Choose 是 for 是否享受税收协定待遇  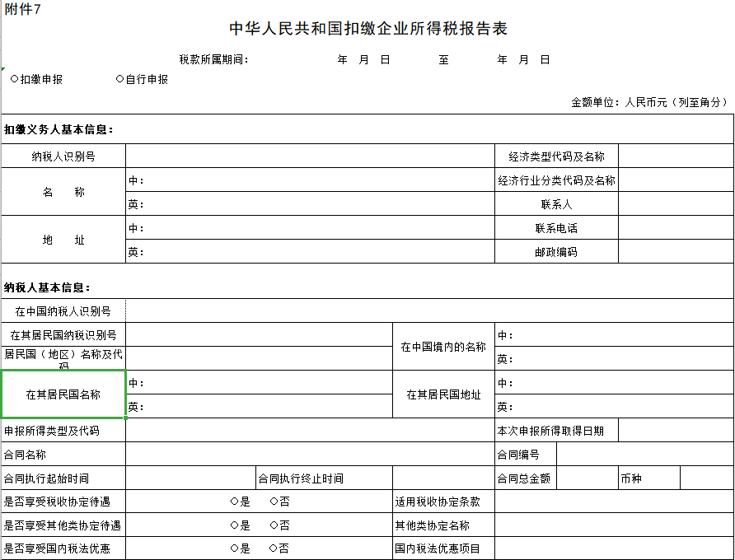235,502
